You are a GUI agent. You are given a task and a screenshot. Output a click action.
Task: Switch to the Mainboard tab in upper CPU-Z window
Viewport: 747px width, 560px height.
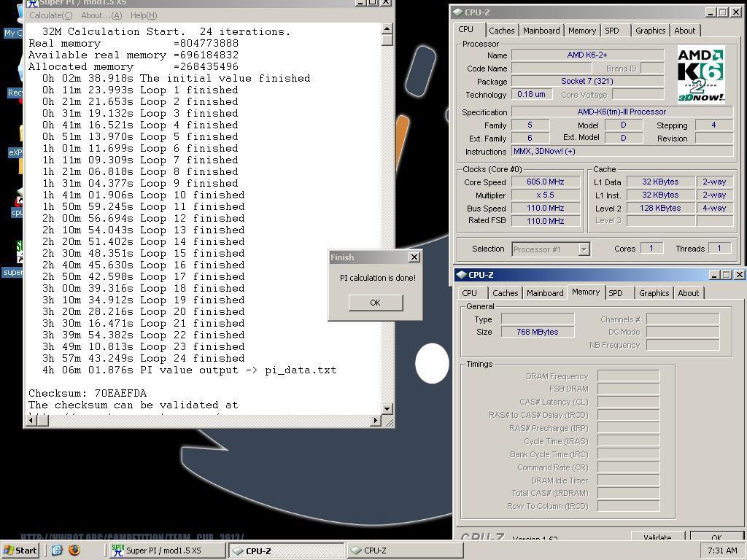[x=541, y=31]
